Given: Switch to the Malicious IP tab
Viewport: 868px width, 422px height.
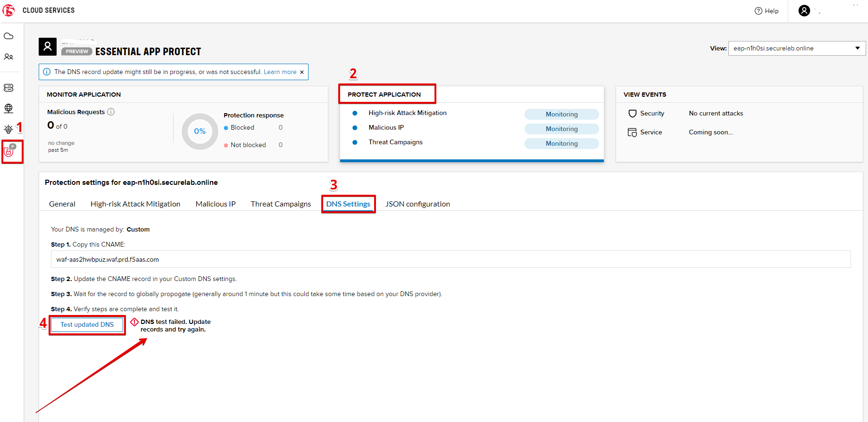Looking at the screenshot, I should click(216, 204).
